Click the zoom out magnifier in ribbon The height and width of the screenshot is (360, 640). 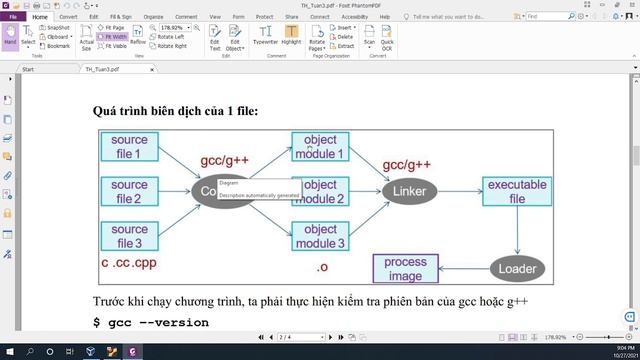(153, 27)
